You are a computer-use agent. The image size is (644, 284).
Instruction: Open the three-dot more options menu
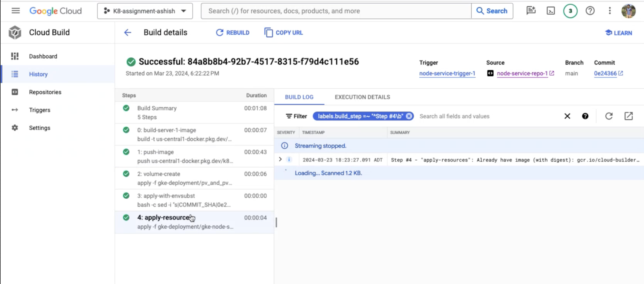[610, 11]
